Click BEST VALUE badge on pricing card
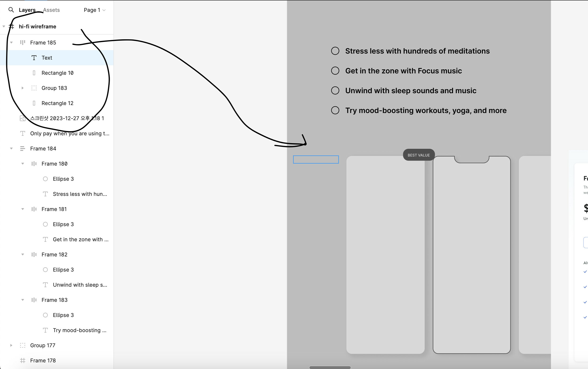The image size is (588, 369). [x=418, y=155]
